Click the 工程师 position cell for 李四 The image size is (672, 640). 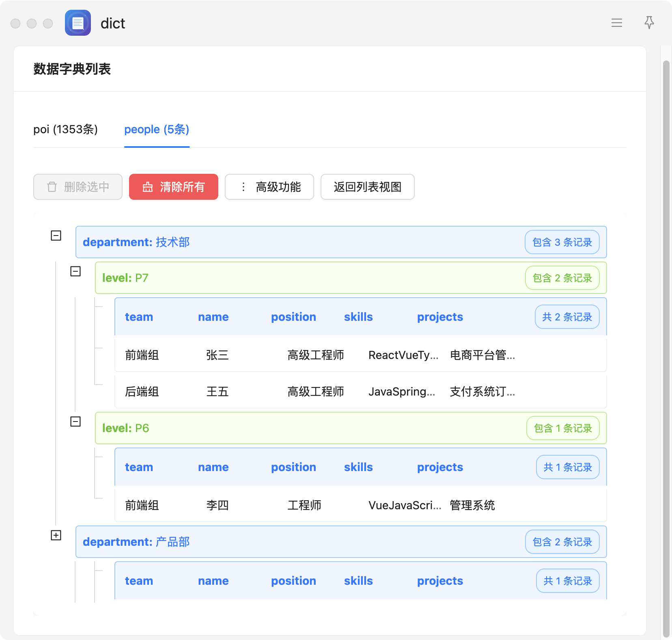point(304,505)
